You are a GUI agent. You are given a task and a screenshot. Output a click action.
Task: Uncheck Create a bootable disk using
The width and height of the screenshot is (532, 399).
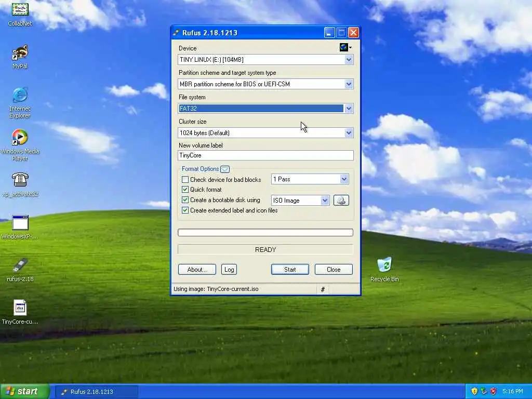pos(185,200)
